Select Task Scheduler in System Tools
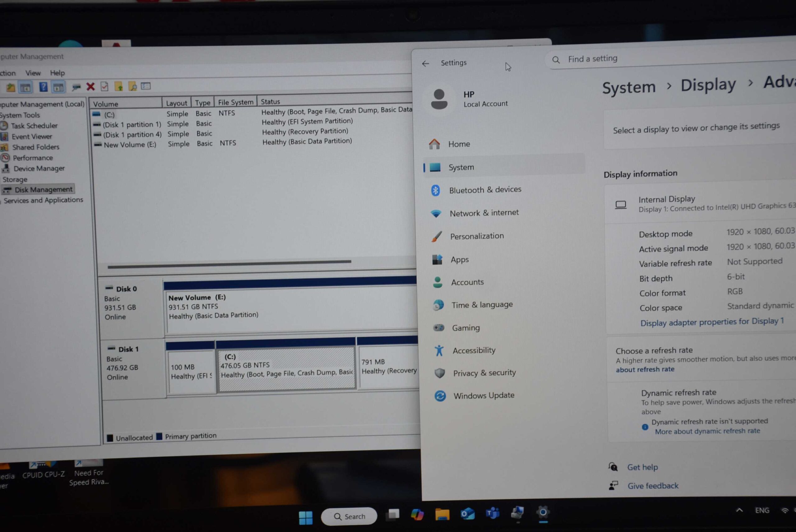The height and width of the screenshot is (532, 796). [34, 126]
